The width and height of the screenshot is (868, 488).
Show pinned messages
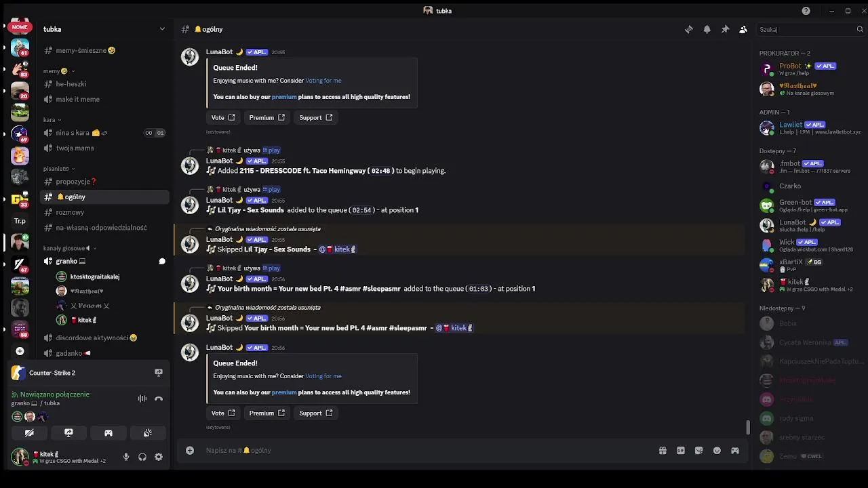pos(725,30)
